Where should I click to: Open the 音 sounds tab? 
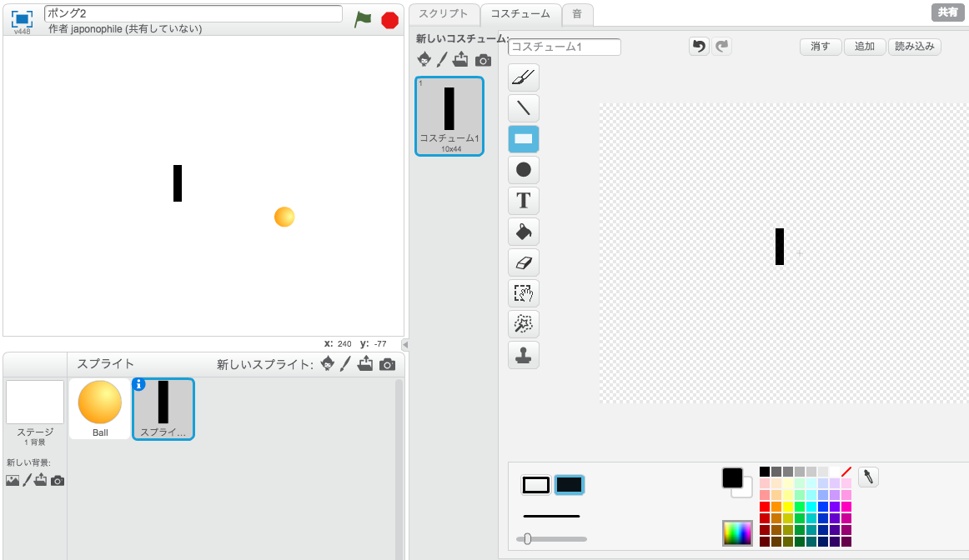pyautogui.click(x=578, y=14)
